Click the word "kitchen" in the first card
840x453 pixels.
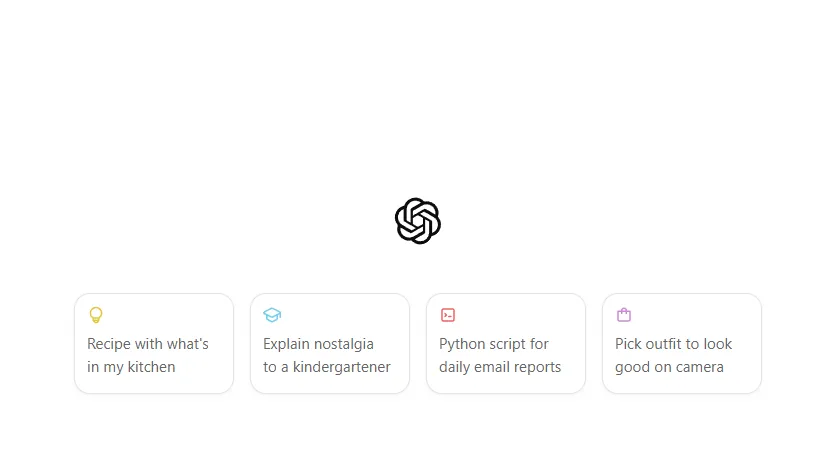click(151, 367)
